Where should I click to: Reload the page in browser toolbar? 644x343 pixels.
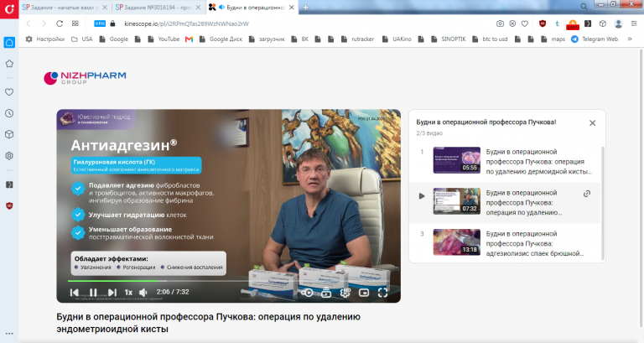point(60,23)
